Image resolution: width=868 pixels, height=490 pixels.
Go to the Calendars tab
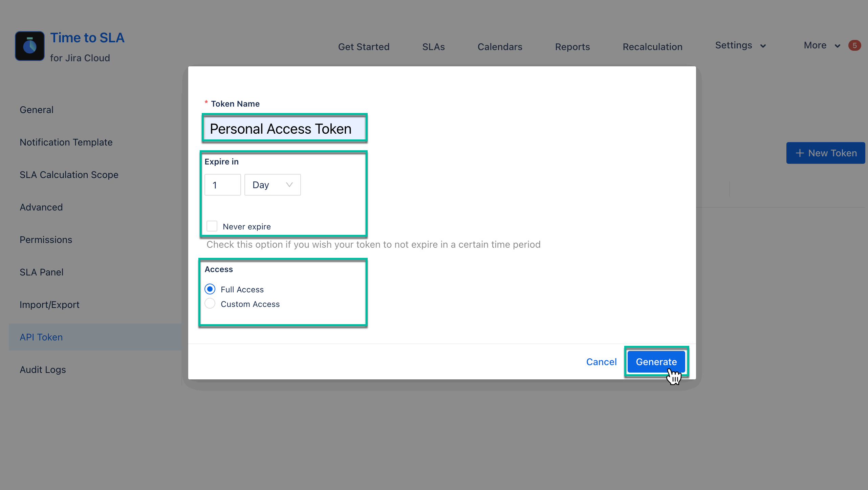coord(500,47)
